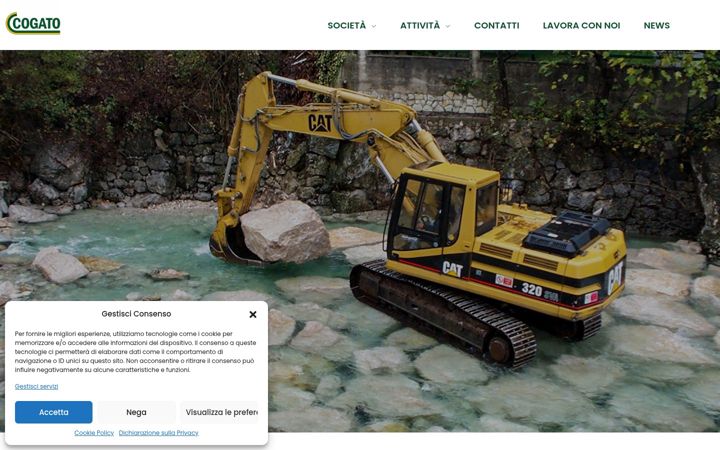This screenshot has height=450, width=720.
Task: Click Visualizza le preferenze button
Action: click(x=219, y=412)
